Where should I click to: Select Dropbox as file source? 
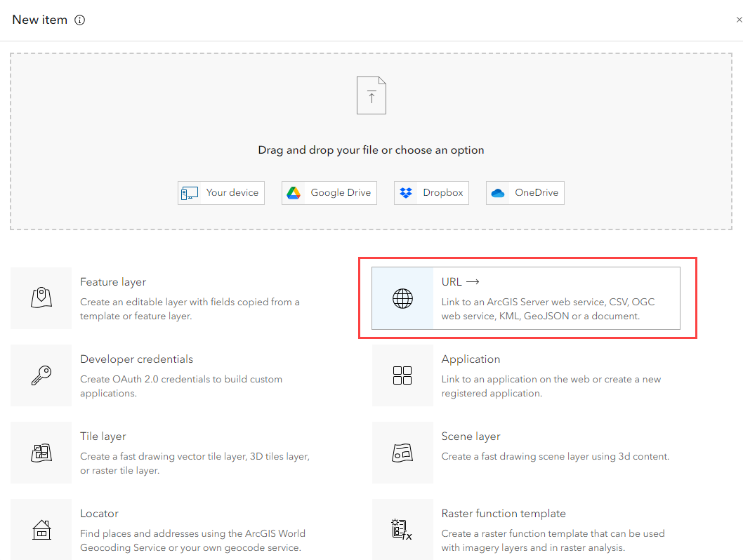432,193
